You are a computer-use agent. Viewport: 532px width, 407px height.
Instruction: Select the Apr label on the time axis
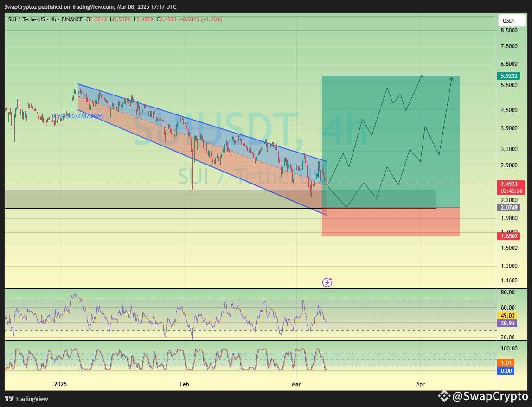click(420, 384)
